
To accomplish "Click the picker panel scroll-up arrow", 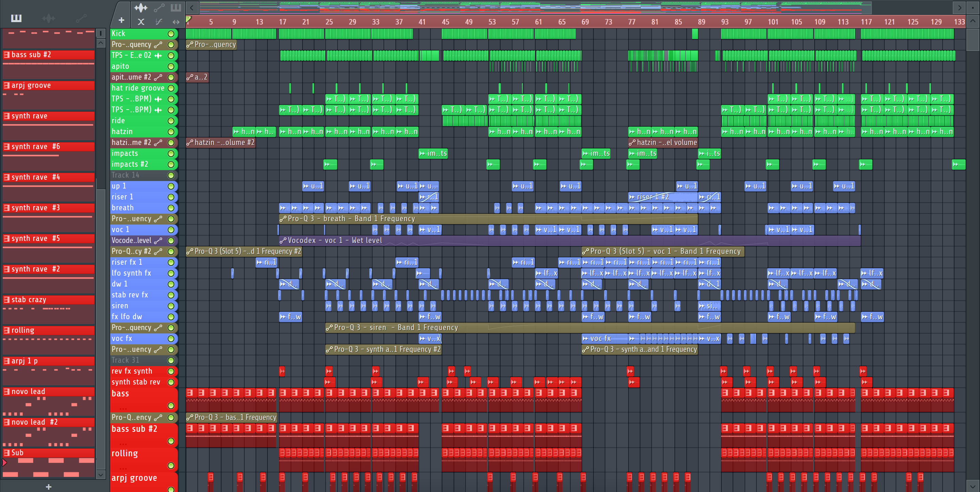I will click(101, 43).
